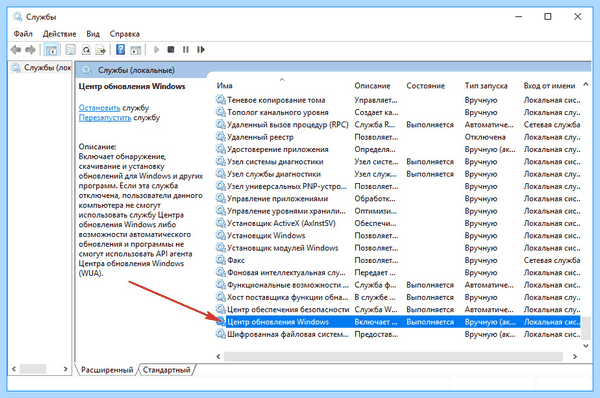Click the panel header Службы (локальные) icon
Viewport: 600px width, 398px height.
(87, 70)
